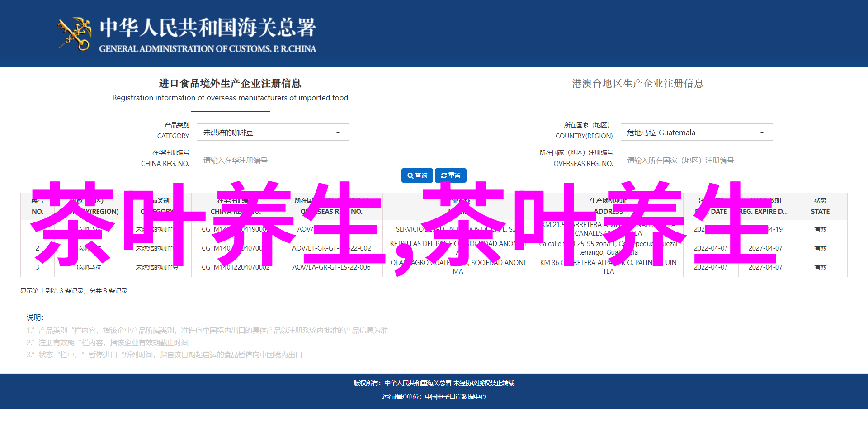Click the 有效 state cell in row 3
The width and height of the screenshot is (868, 426).
pyautogui.click(x=820, y=267)
